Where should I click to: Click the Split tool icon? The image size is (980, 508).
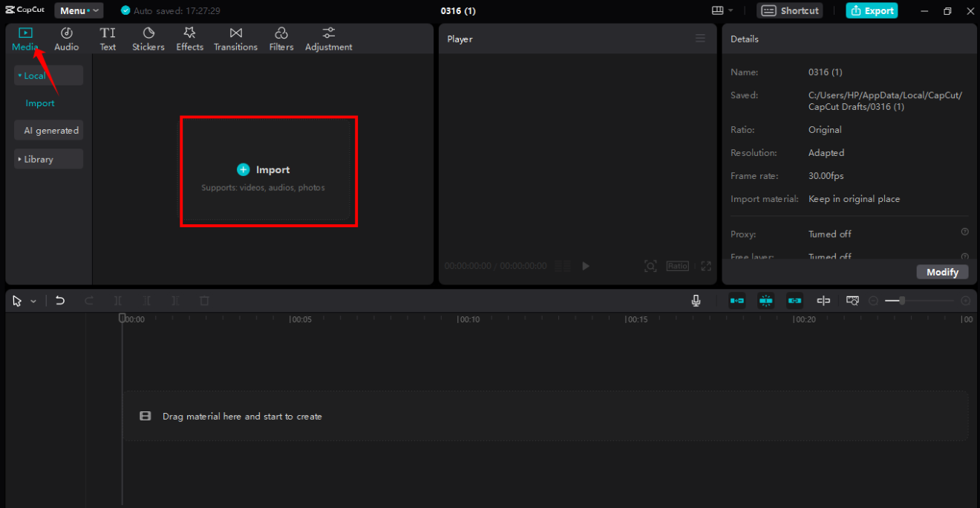pos(117,300)
